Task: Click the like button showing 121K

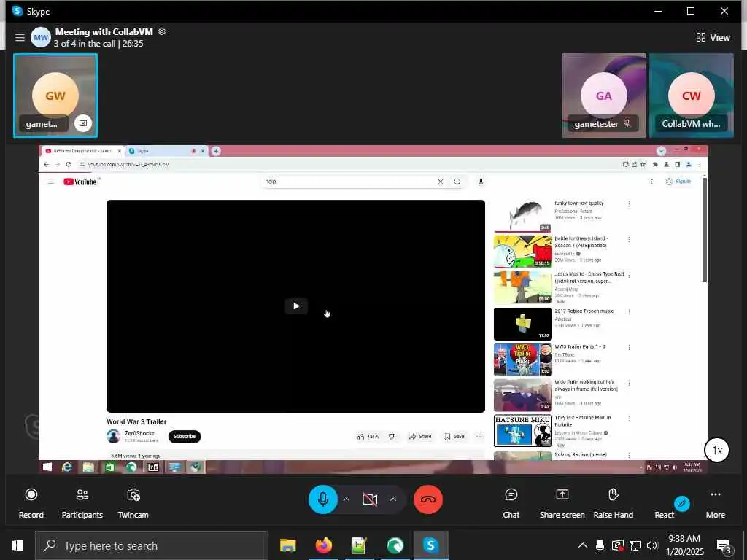Action: tap(368, 436)
